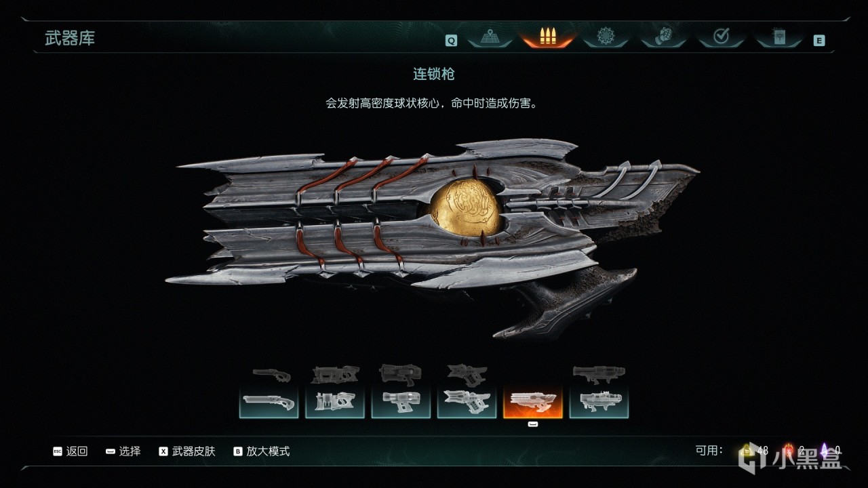Open the codex book tab icon
The image size is (868, 488).
(779, 37)
